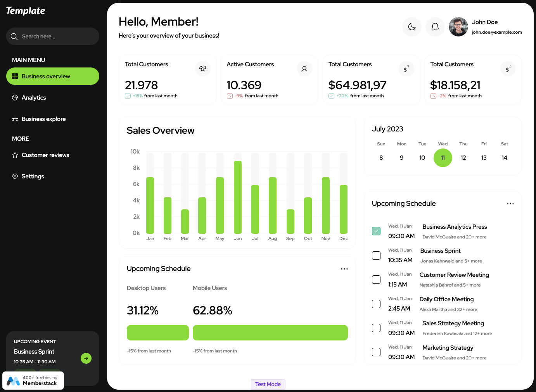Open Business explore from the sidebar
The height and width of the screenshot is (392, 536).
coord(43,119)
